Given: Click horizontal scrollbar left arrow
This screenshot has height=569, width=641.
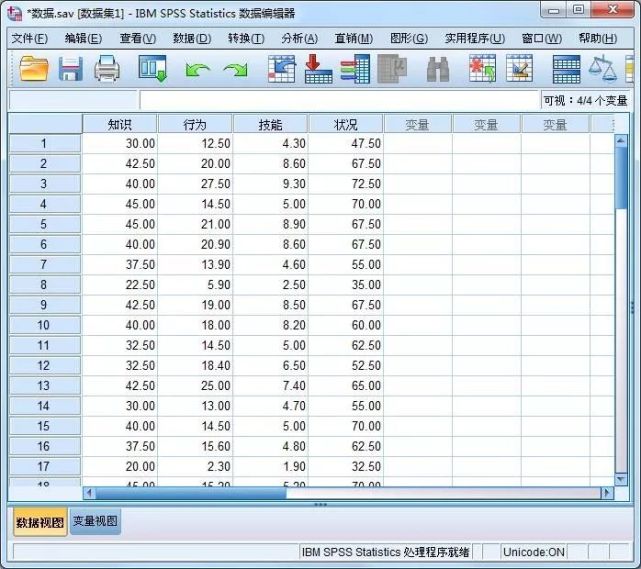Looking at the screenshot, I should pos(89,493).
